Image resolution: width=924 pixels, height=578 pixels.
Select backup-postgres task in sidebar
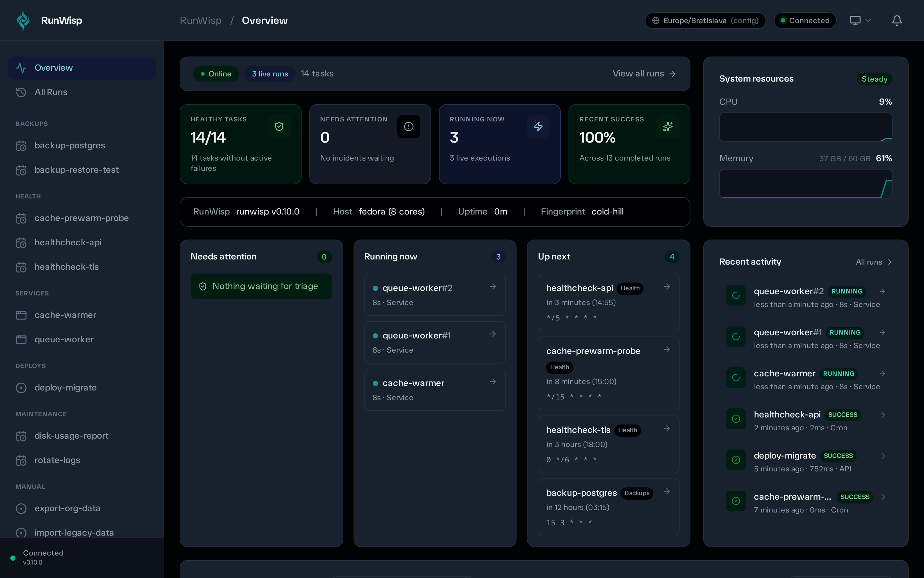tap(82, 146)
